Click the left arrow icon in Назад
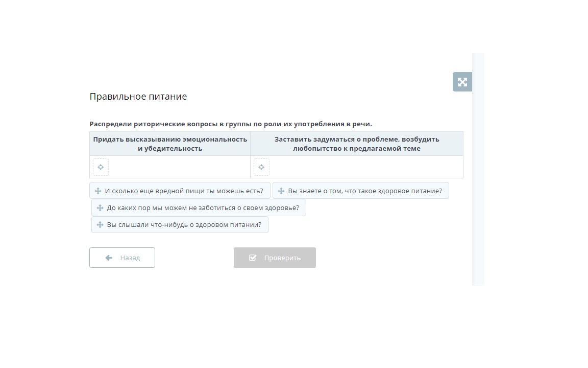 (x=109, y=258)
